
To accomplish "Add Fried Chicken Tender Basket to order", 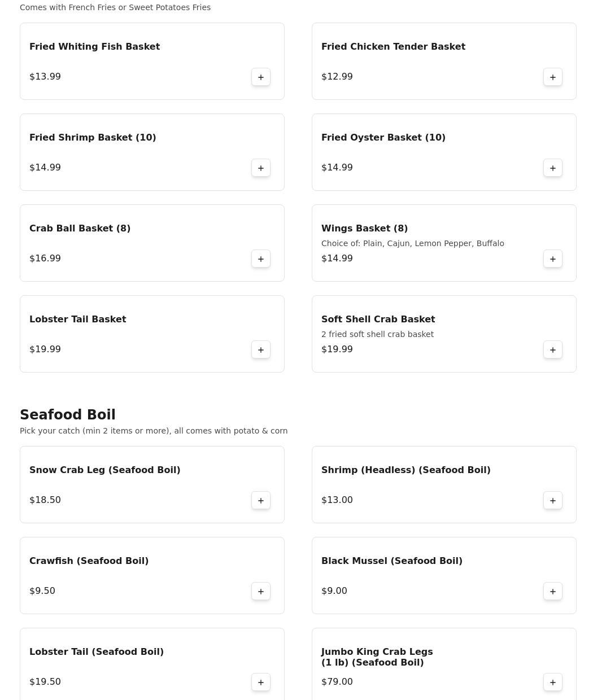I will pos(552,77).
